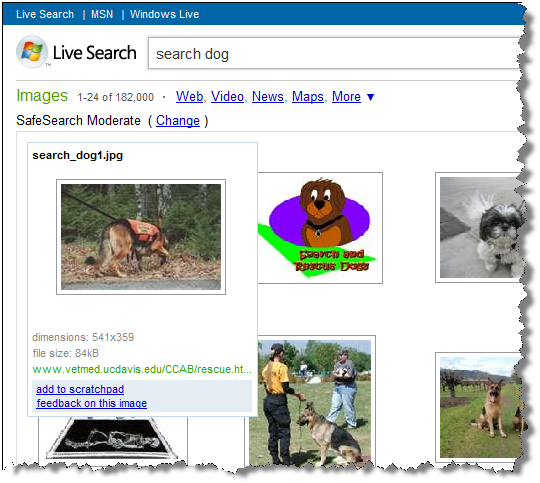This screenshot has width=540, height=483.
Task: Click the Images results heading
Action: (x=42, y=95)
